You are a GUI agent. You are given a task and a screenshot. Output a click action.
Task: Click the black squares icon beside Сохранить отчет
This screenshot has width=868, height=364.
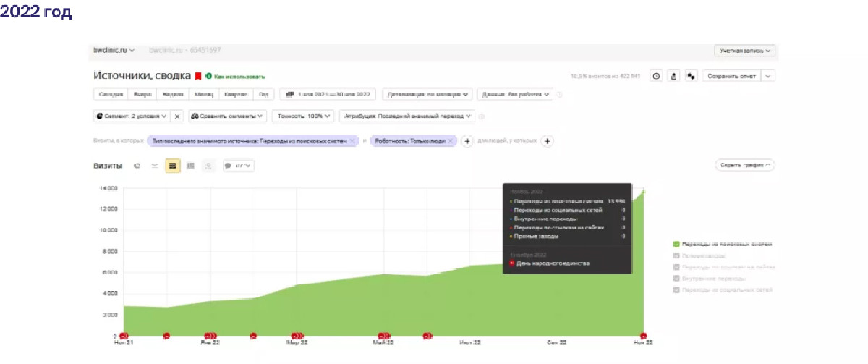[x=692, y=75]
